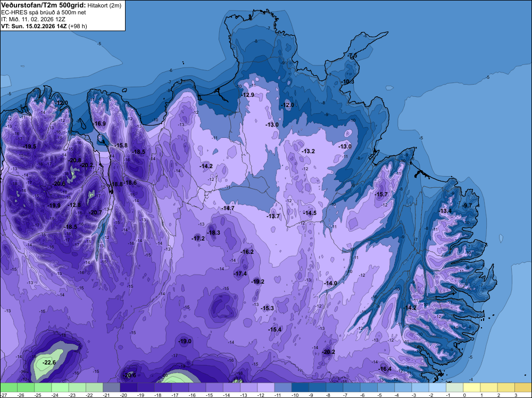Click the yellow legend swatch labeled 0

(x=472, y=387)
